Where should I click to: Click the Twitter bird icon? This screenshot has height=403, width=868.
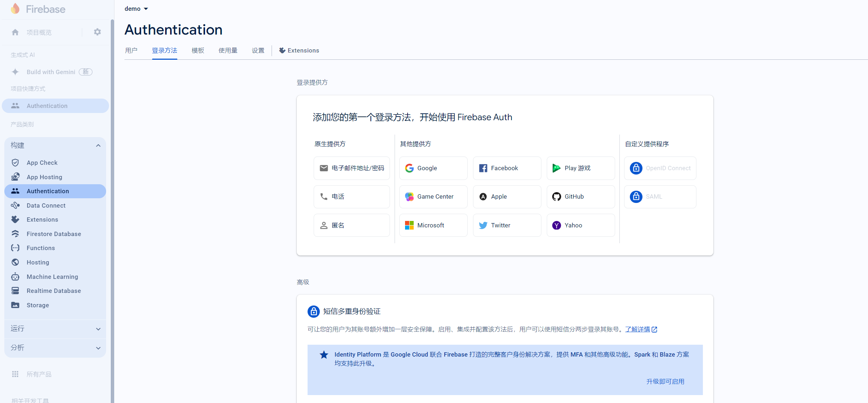point(483,225)
